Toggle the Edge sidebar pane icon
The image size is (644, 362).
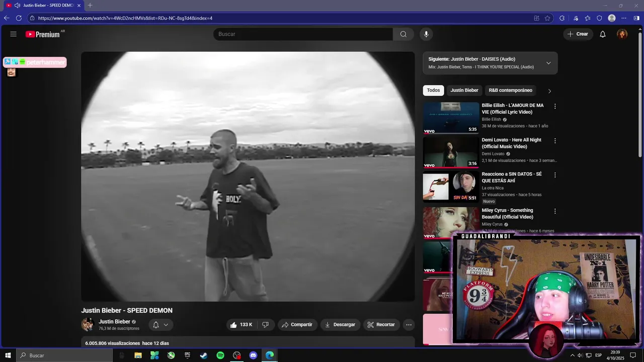636,18
